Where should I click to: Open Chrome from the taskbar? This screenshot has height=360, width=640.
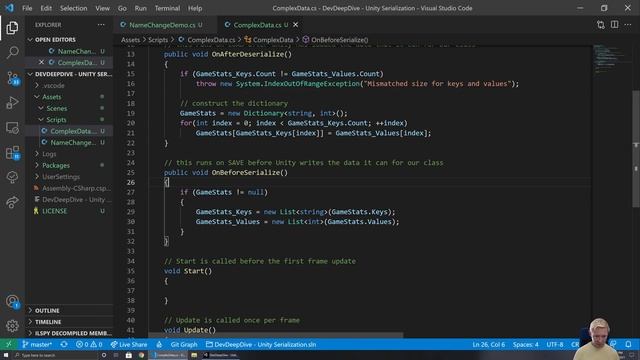coord(141,355)
